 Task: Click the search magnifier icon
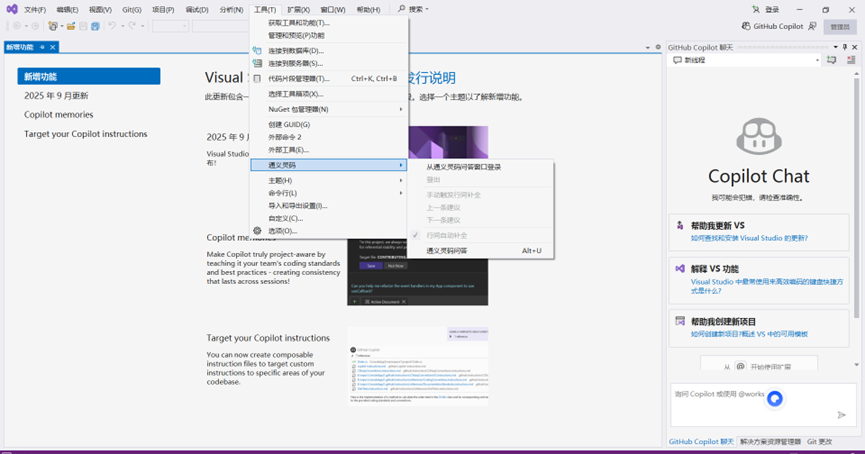coord(402,9)
